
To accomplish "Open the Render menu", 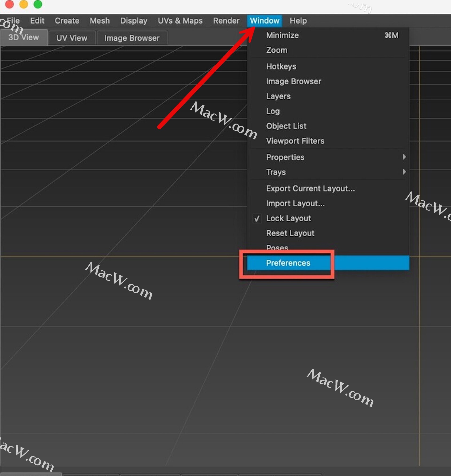I will coord(226,21).
